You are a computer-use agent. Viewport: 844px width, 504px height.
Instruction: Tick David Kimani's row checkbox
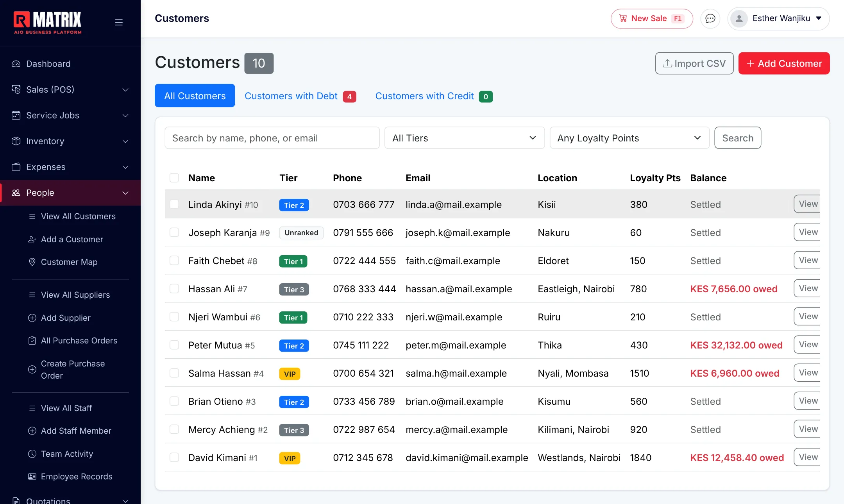click(174, 458)
